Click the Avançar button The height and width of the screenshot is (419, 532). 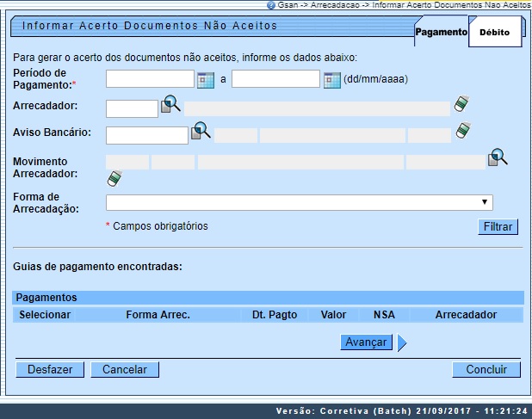(366, 342)
